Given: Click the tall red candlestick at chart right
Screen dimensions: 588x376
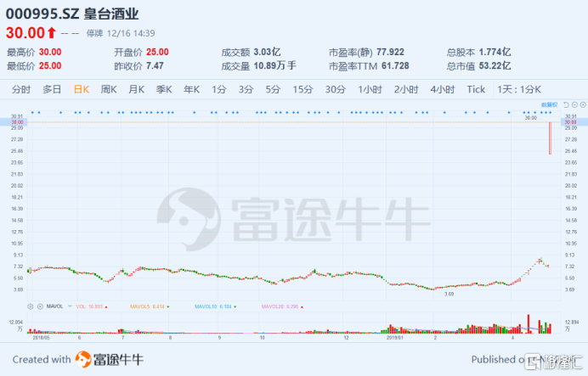Looking at the screenshot, I should tap(550, 137).
